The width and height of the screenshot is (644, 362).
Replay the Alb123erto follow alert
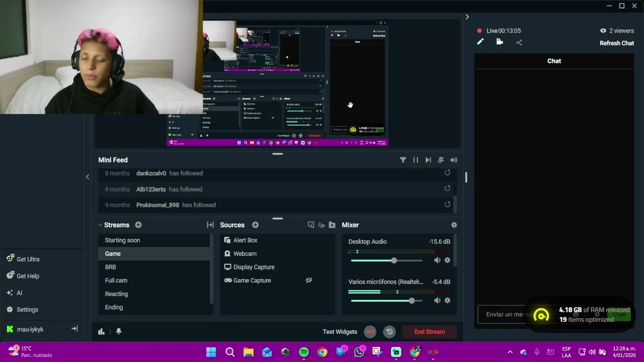pyautogui.click(x=447, y=189)
